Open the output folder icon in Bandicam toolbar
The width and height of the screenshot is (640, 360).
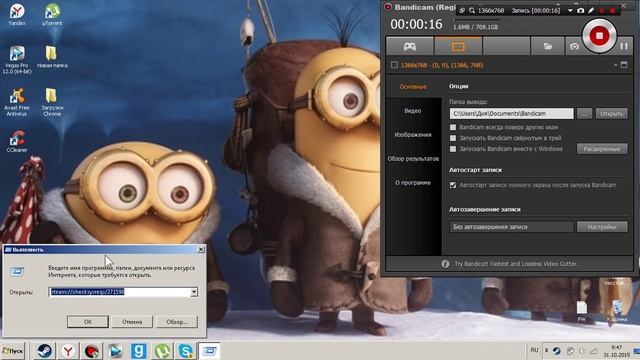547,46
